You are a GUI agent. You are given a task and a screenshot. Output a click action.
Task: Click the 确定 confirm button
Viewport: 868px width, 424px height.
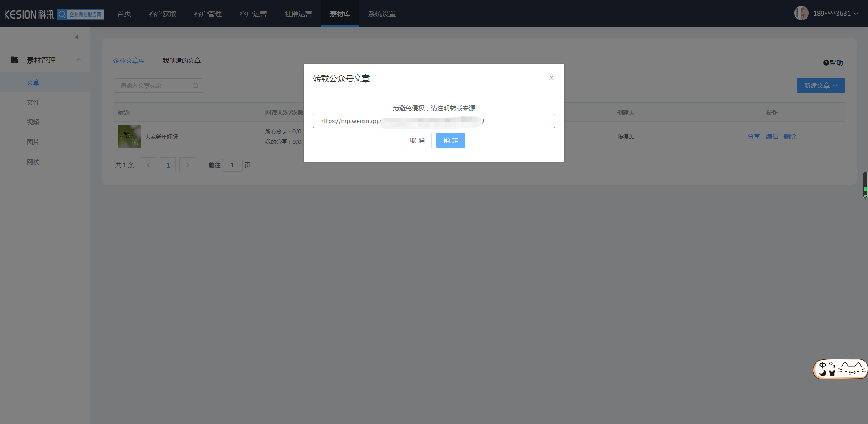[x=450, y=140]
